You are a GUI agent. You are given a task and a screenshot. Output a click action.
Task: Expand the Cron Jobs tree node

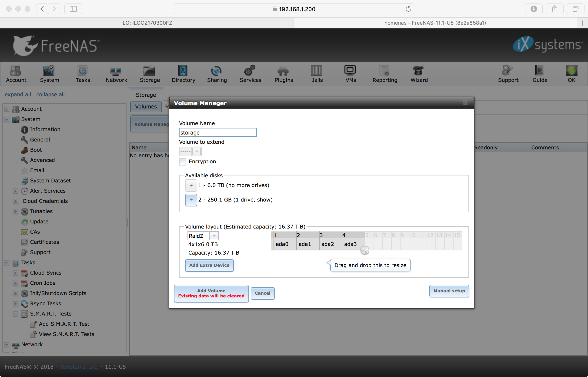(15, 283)
